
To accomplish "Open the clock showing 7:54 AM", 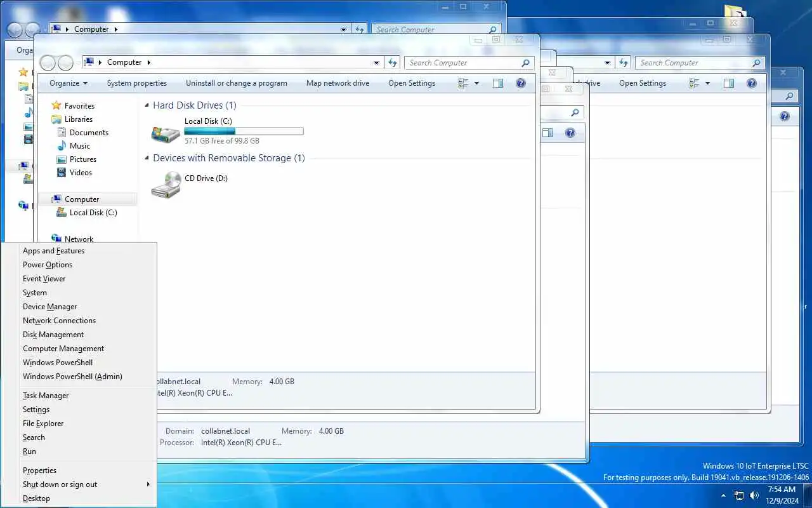I will click(x=782, y=495).
